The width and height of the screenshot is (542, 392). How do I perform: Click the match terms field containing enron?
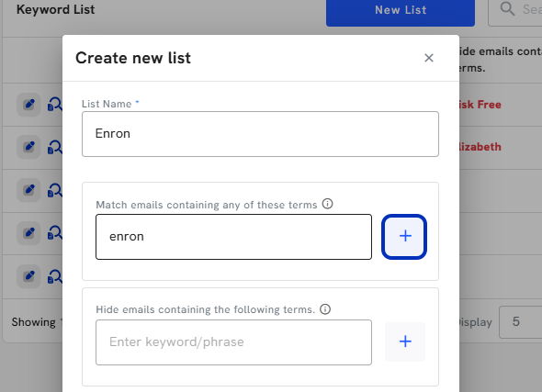233,237
